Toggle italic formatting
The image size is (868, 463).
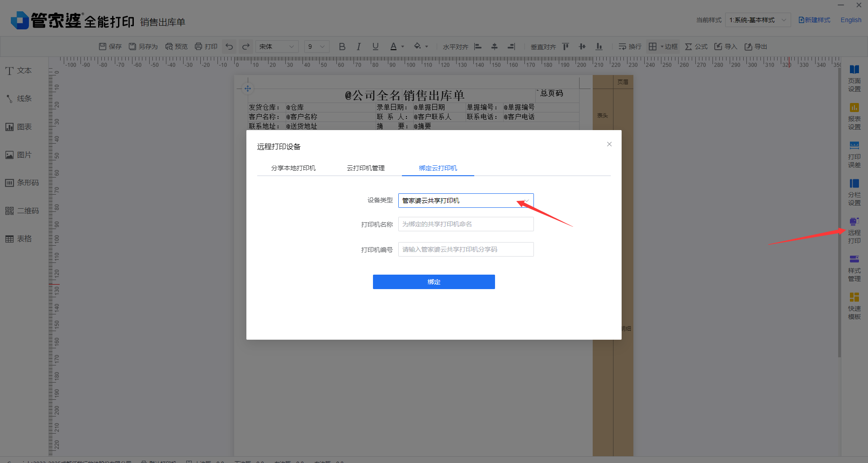tap(359, 47)
